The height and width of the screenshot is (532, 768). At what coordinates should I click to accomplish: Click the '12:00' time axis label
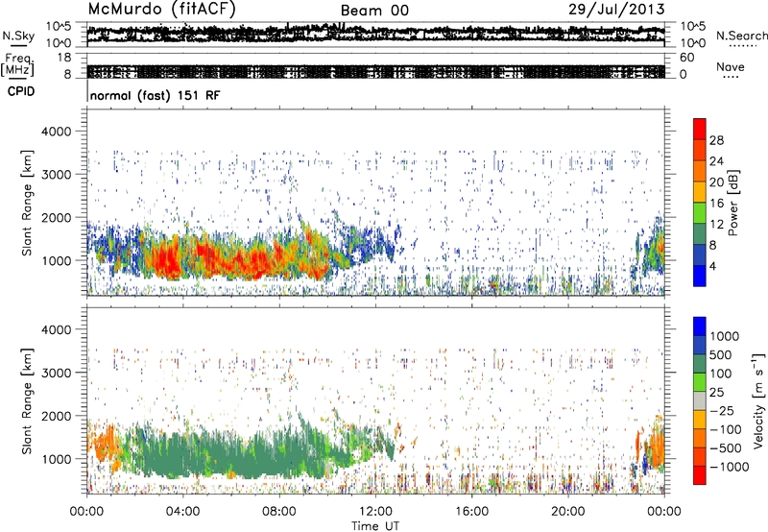pos(375,512)
